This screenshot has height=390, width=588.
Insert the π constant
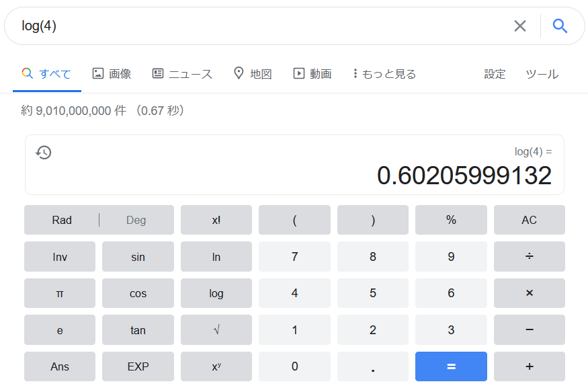60,293
